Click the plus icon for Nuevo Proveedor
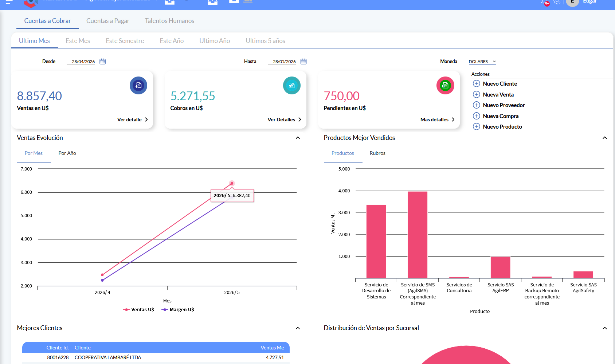 click(476, 105)
